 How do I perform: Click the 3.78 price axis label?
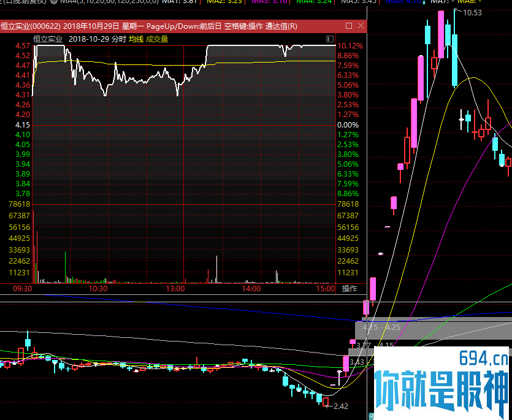point(23,193)
